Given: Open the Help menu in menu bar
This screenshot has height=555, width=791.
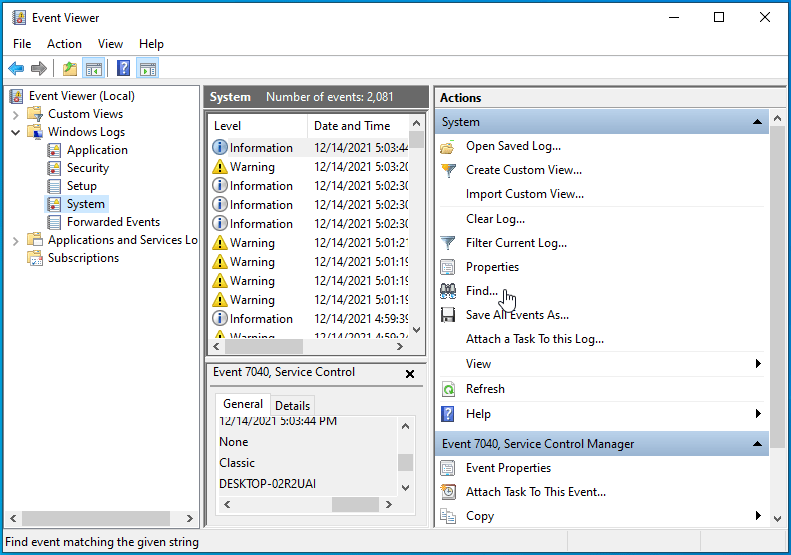Looking at the screenshot, I should pos(151,44).
